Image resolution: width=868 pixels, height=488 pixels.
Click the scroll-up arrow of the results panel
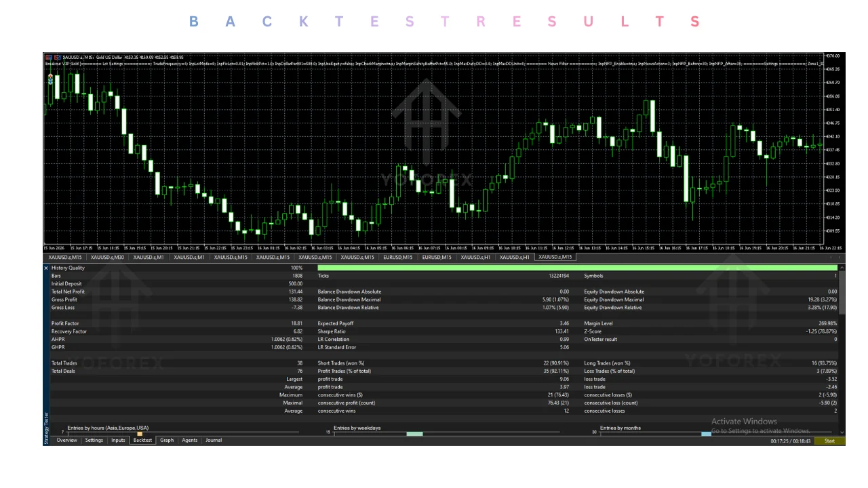[842, 267]
